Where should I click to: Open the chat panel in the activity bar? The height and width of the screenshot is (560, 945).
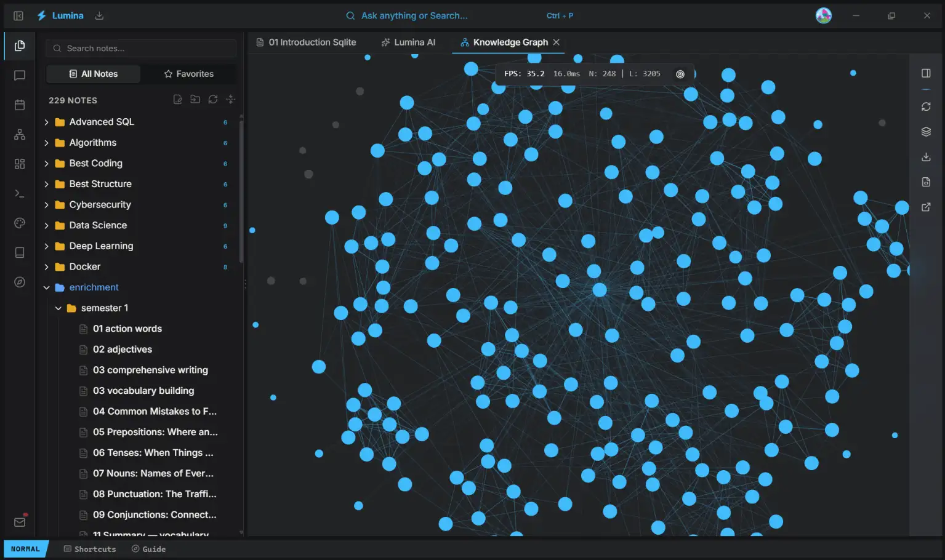click(20, 75)
